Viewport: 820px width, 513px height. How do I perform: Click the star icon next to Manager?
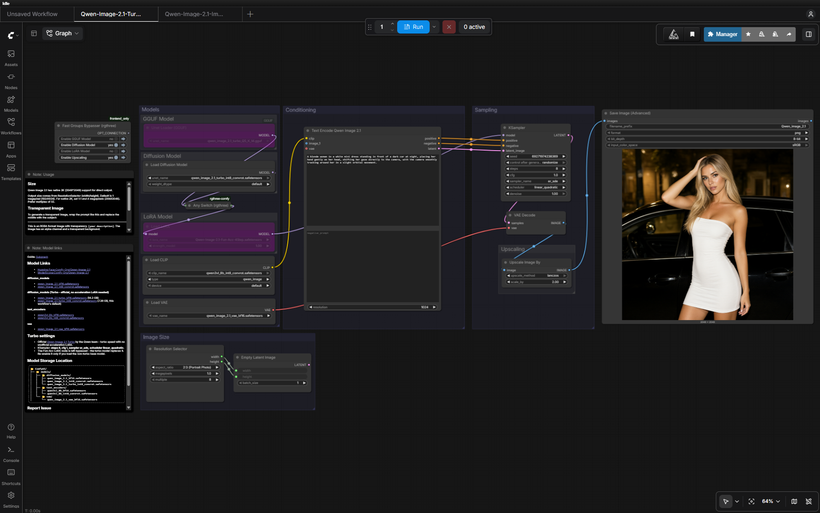pyautogui.click(x=748, y=34)
